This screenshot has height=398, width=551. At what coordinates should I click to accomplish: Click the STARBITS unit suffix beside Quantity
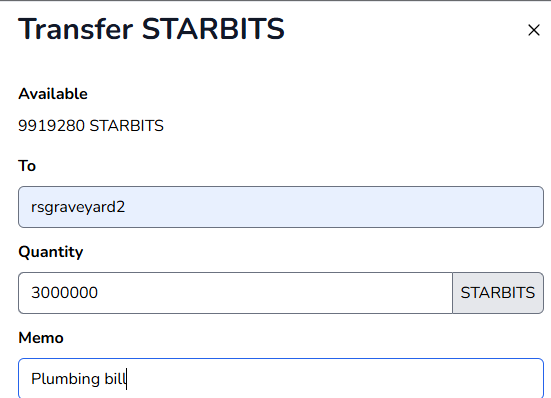coord(498,293)
